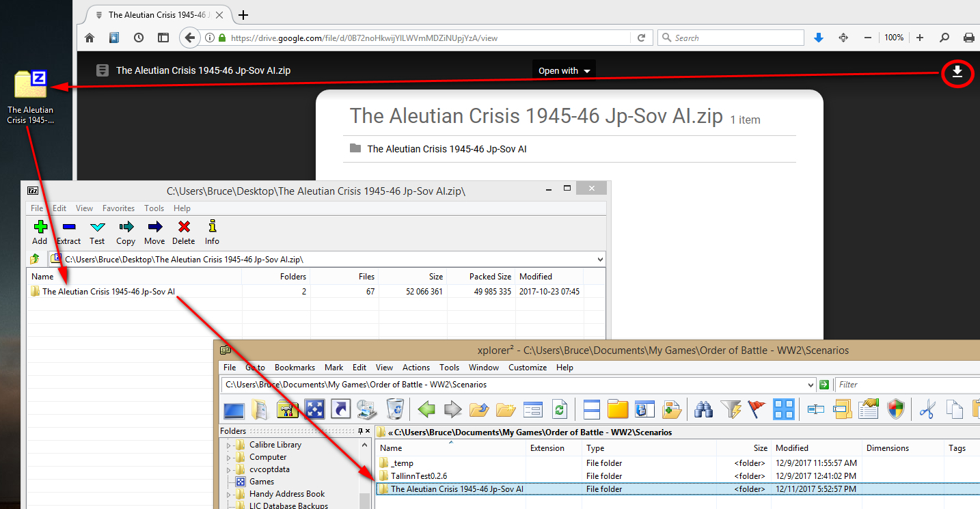
Task: Expand the Handy Address Book tree node
Action: pyautogui.click(x=229, y=495)
